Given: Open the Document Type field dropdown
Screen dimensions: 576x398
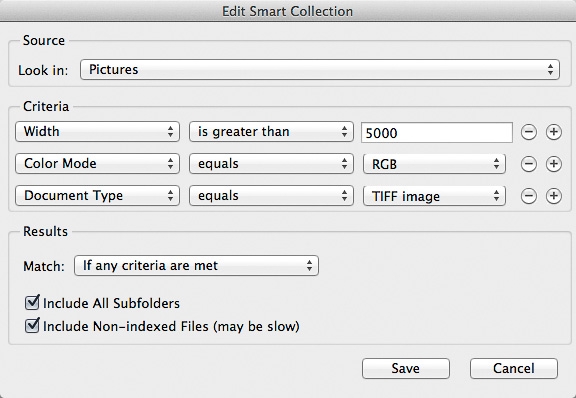Looking at the screenshot, I should click(97, 196).
